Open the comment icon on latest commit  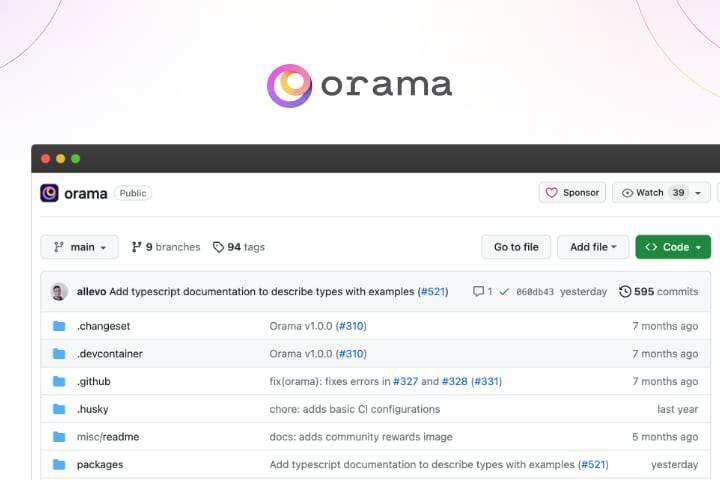[481, 292]
